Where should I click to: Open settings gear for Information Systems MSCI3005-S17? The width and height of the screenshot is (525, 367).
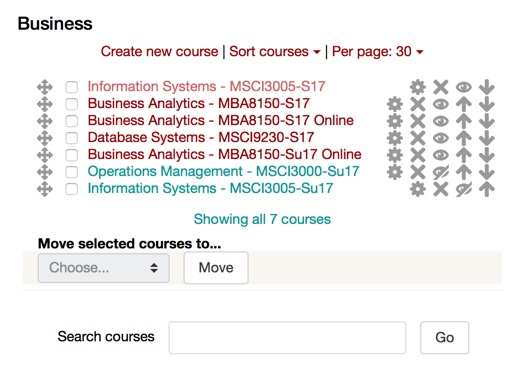pyautogui.click(x=418, y=87)
